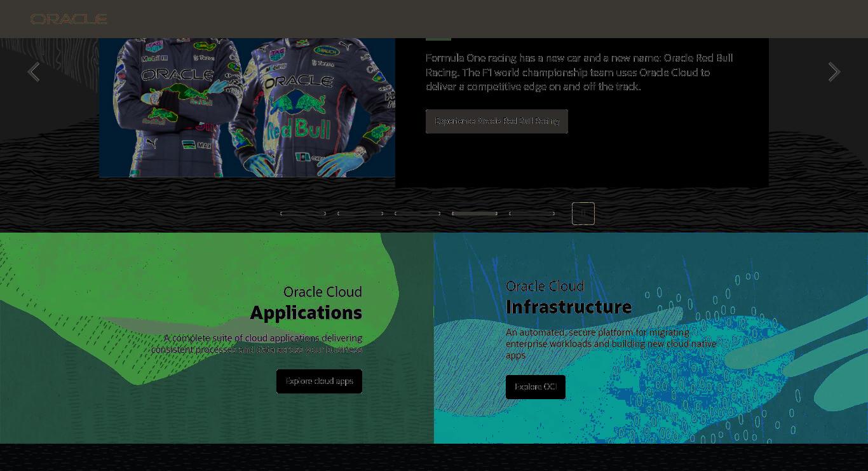Viewport: 868px width, 471px height.
Task: Pause the carousel autoplay
Action: [x=583, y=214]
